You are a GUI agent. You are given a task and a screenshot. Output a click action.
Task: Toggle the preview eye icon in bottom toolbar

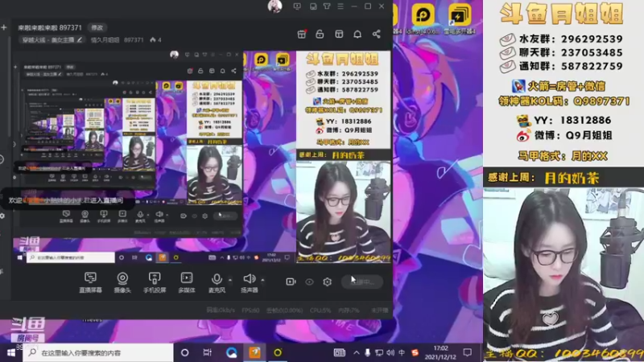tap(309, 282)
